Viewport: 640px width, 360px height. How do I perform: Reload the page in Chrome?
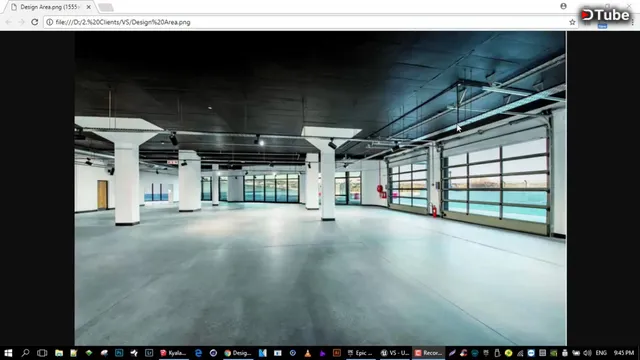[35, 22]
